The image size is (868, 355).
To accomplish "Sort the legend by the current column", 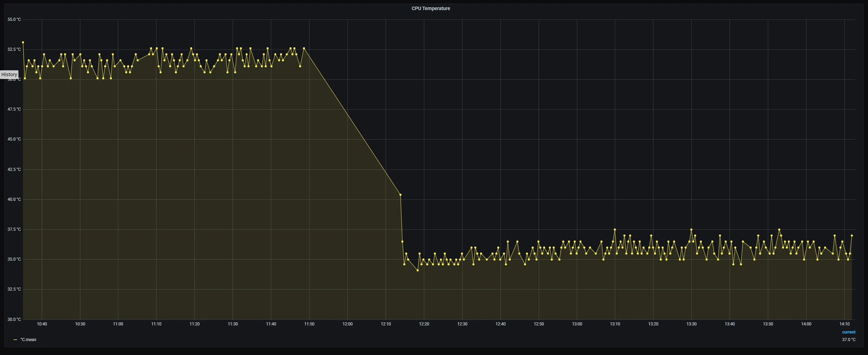I will click(849, 332).
